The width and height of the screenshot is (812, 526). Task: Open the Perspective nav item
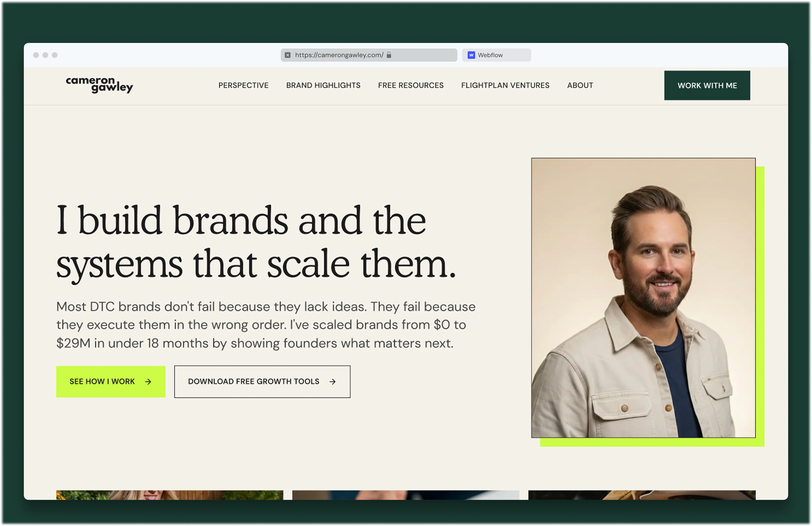pos(243,85)
